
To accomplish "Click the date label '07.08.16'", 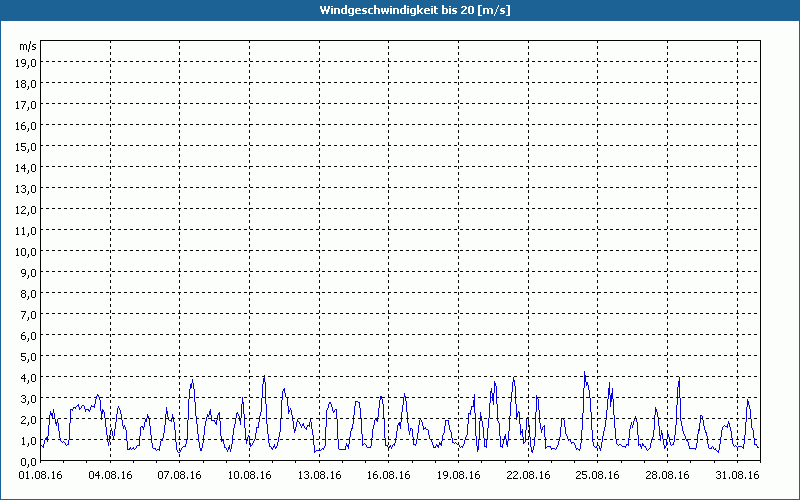I will [x=180, y=475].
